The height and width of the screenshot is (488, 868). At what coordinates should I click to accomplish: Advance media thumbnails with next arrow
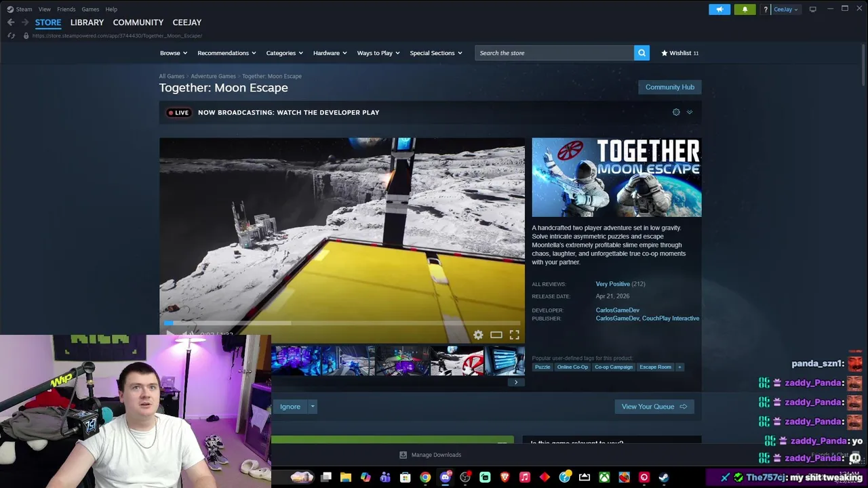pos(516,382)
